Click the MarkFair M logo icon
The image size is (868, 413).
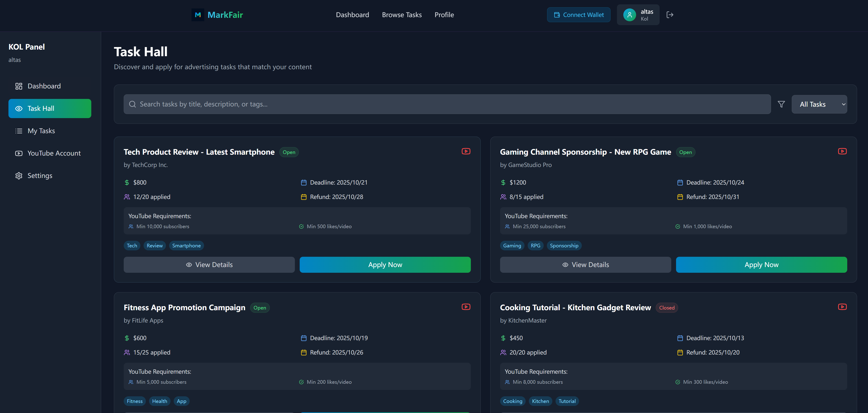[198, 15]
